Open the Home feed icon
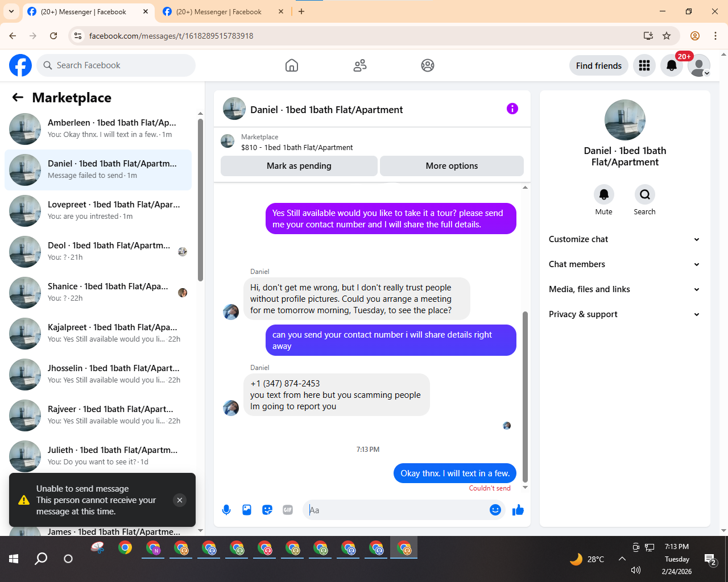The width and height of the screenshot is (728, 582). pos(292,65)
